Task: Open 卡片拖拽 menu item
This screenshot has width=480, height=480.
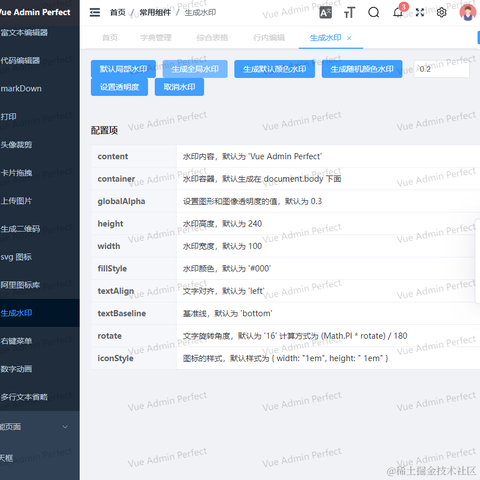Action: [40, 173]
